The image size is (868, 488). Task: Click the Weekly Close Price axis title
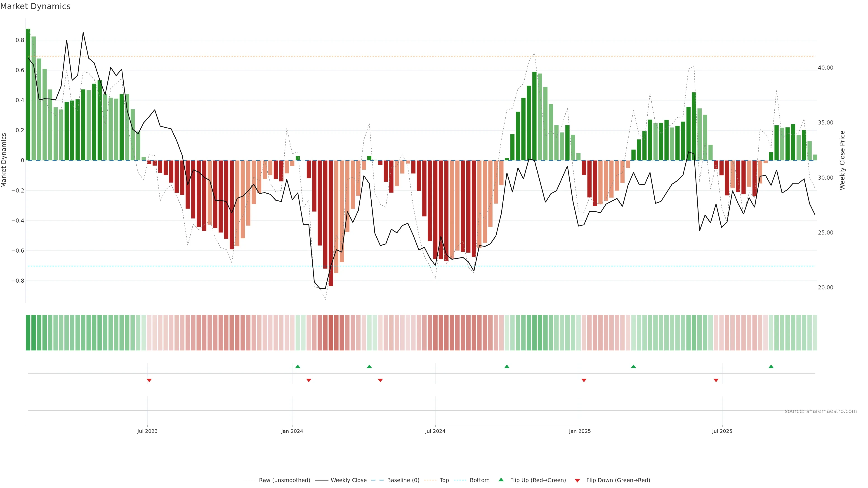842,160
